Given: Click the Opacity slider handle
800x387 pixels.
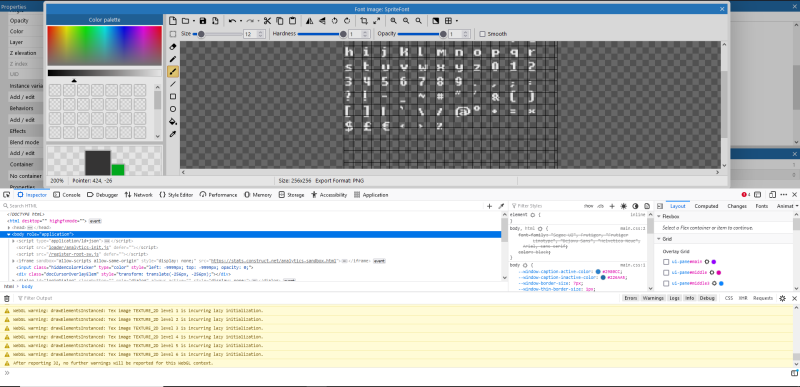Looking at the screenshot, I should pyautogui.click(x=443, y=34).
